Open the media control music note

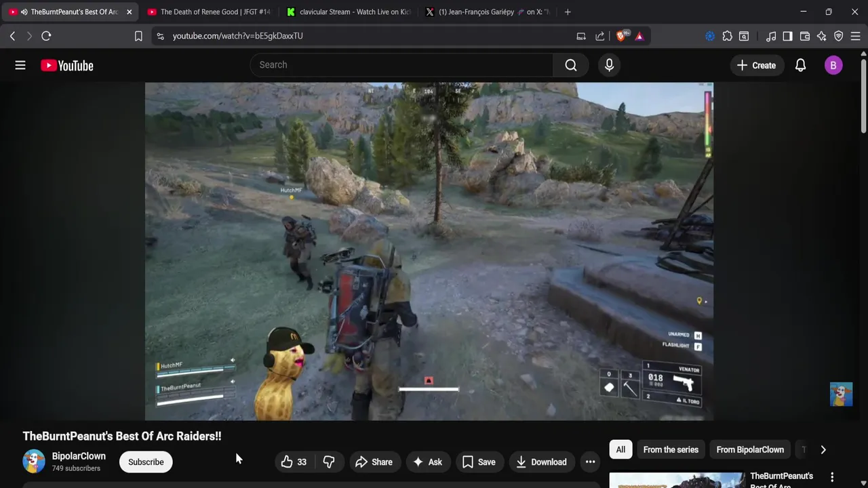tap(771, 36)
